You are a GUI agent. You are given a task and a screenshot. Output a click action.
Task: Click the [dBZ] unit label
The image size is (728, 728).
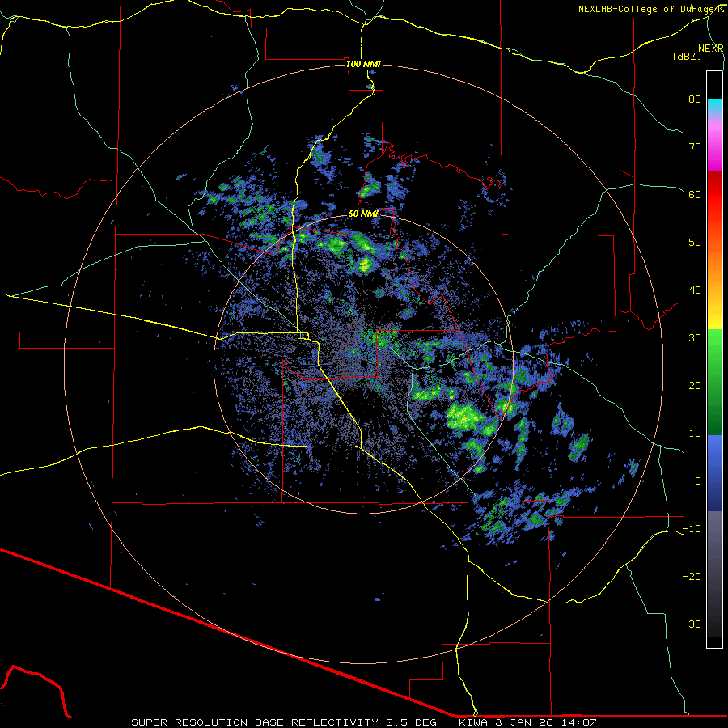687,56
